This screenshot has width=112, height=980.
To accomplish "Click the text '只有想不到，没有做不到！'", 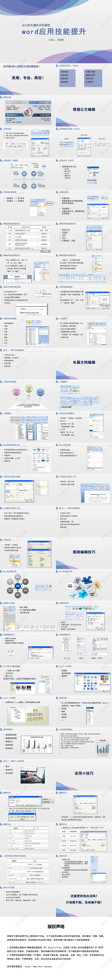I will (84, 902).
